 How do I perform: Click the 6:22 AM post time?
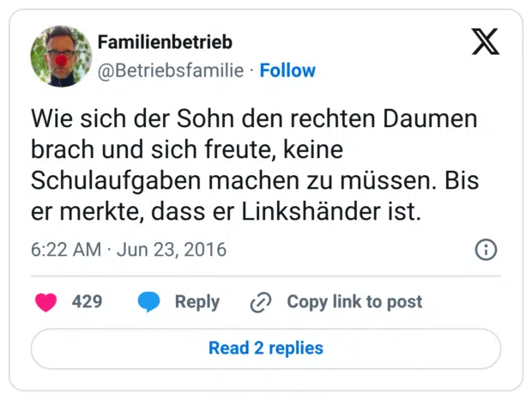[65, 250]
